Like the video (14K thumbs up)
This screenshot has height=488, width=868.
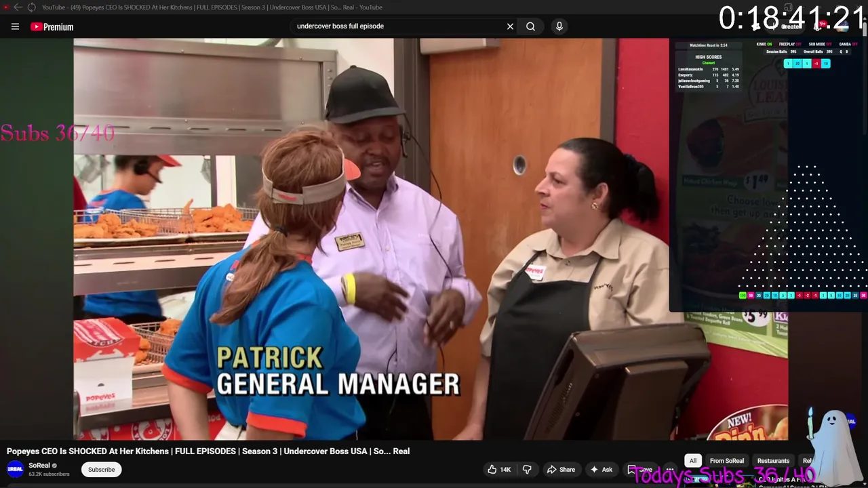(499, 469)
